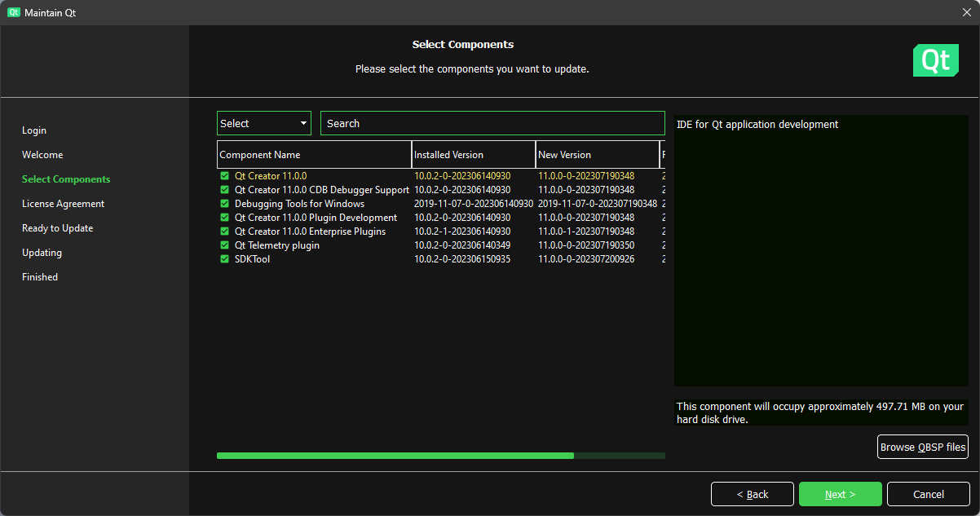The height and width of the screenshot is (516, 980).
Task: Toggle the SDKTool checkbox
Action: [224, 259]
